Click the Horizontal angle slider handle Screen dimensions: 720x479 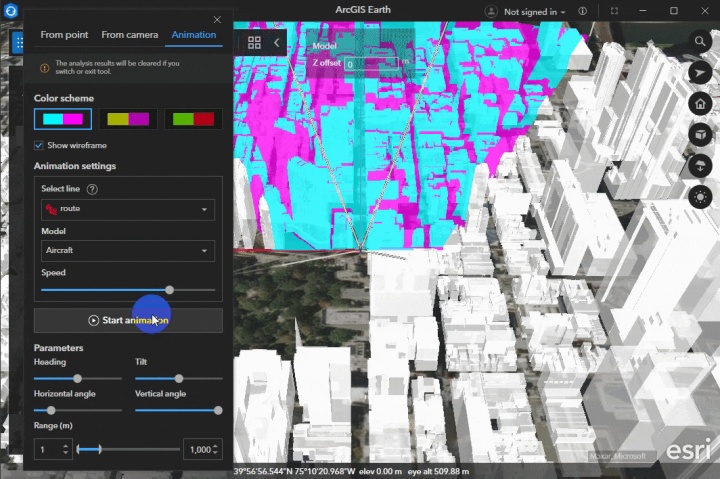coord(51,410)
